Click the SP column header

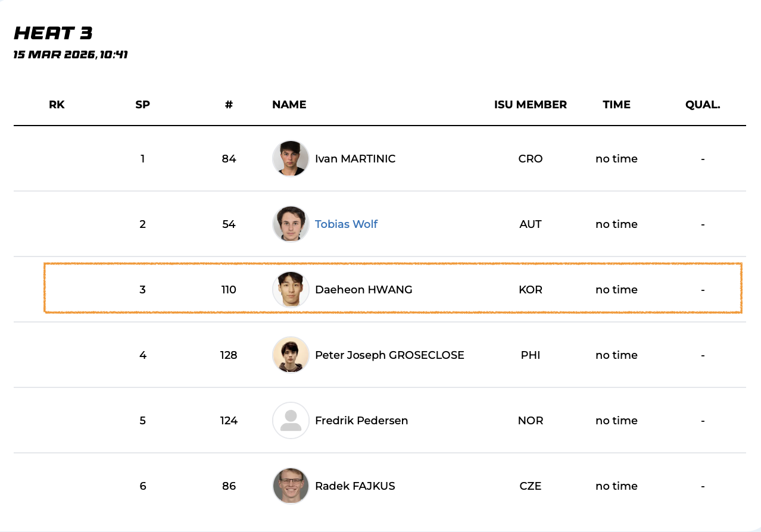[142, 105]
